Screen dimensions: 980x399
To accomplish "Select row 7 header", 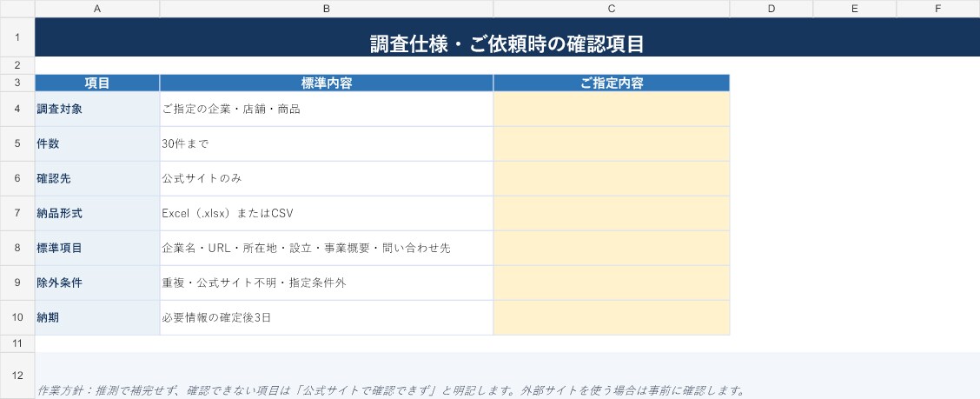I will coord(17,213).
